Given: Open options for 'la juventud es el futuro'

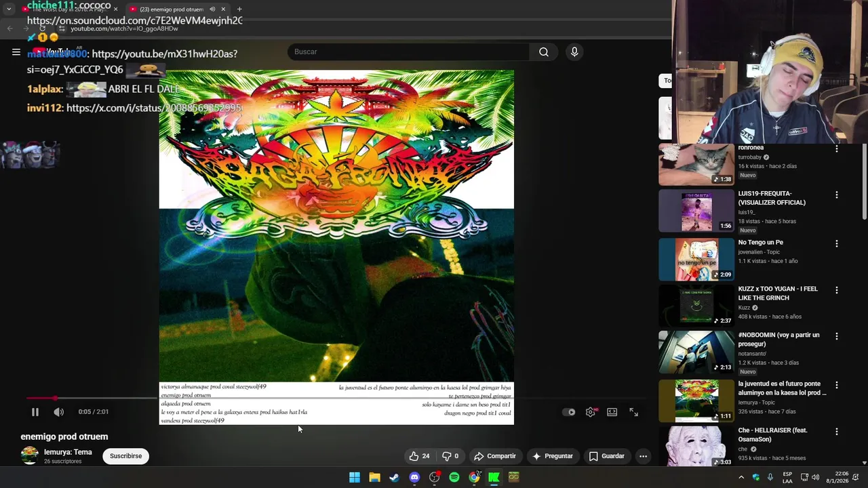Looking at the screenshot, I should 837,385.
